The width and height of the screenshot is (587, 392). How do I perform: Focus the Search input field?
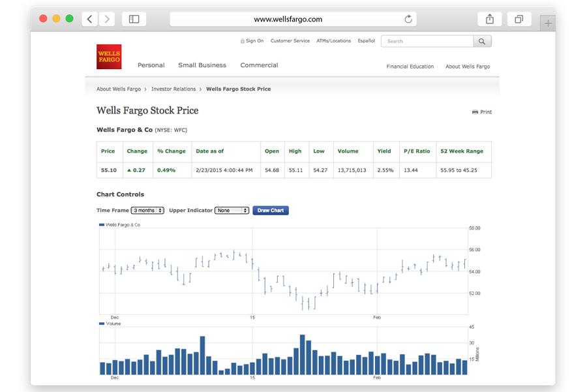[x=427, y=42]
